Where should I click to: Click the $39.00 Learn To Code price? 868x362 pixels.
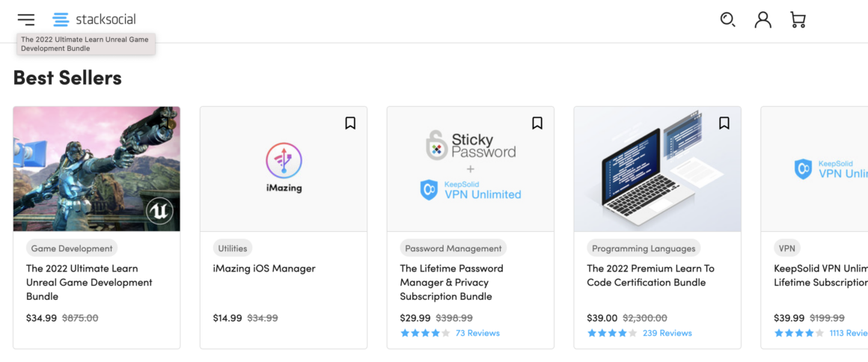[x=602, y=319]
